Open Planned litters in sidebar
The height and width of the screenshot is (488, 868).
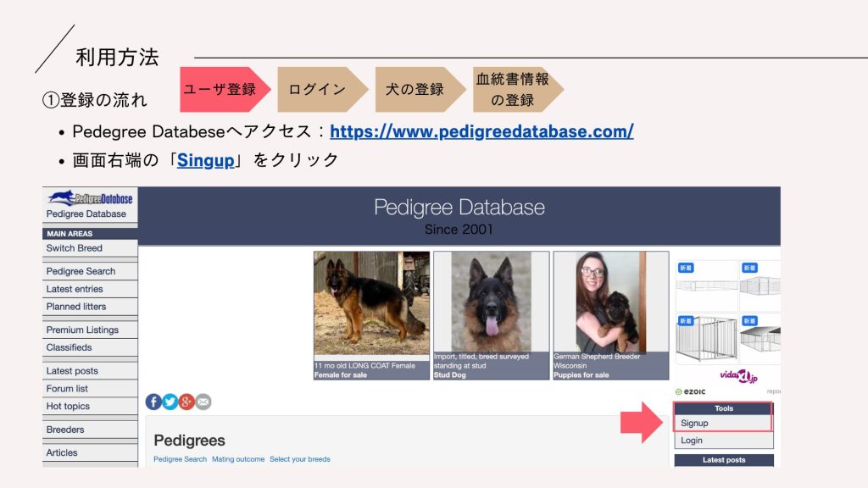coord(90,307)
